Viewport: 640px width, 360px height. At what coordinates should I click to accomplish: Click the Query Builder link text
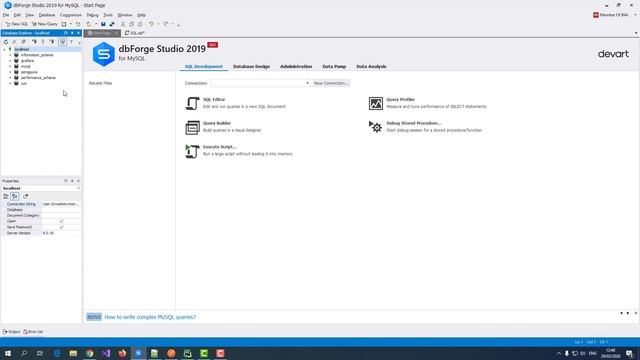tap(217, 123)
